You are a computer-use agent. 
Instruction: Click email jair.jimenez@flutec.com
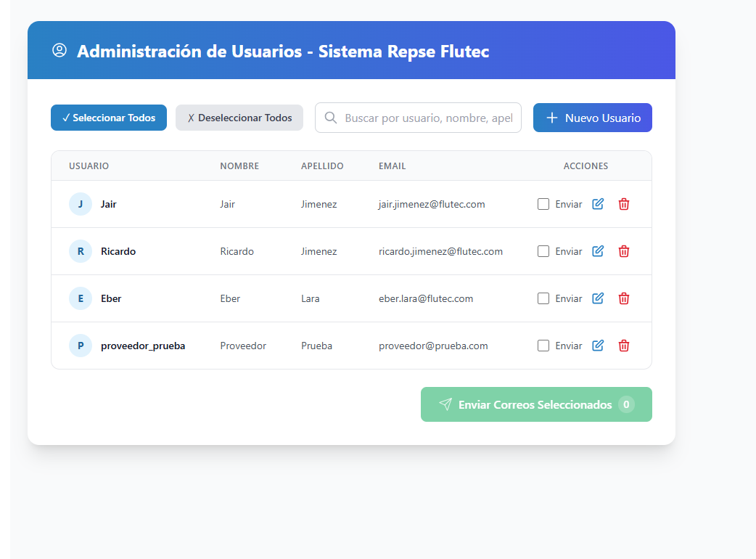432,204
